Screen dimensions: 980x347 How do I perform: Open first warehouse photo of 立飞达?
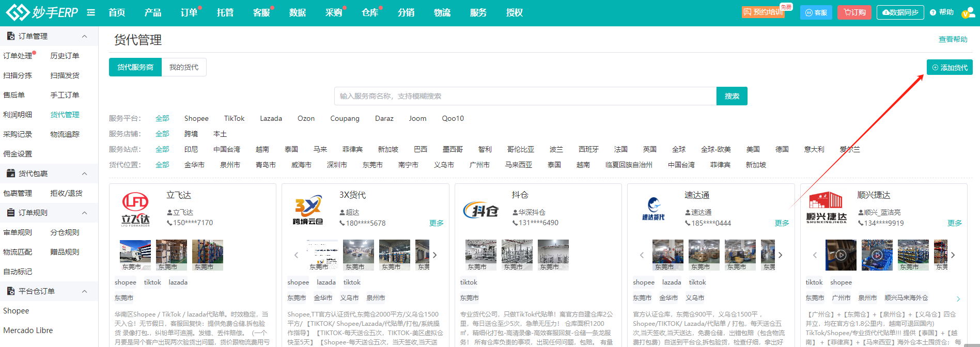point(135,255)
